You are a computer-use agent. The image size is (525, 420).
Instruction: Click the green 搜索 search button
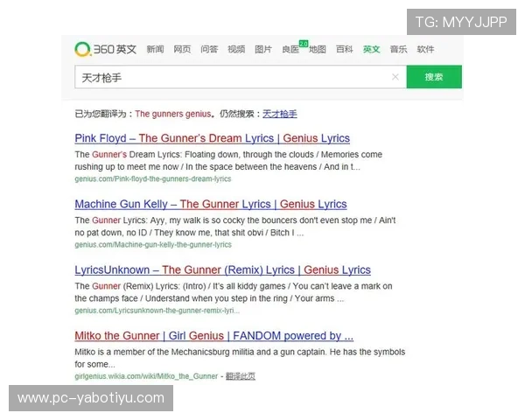tap(434, 77)
